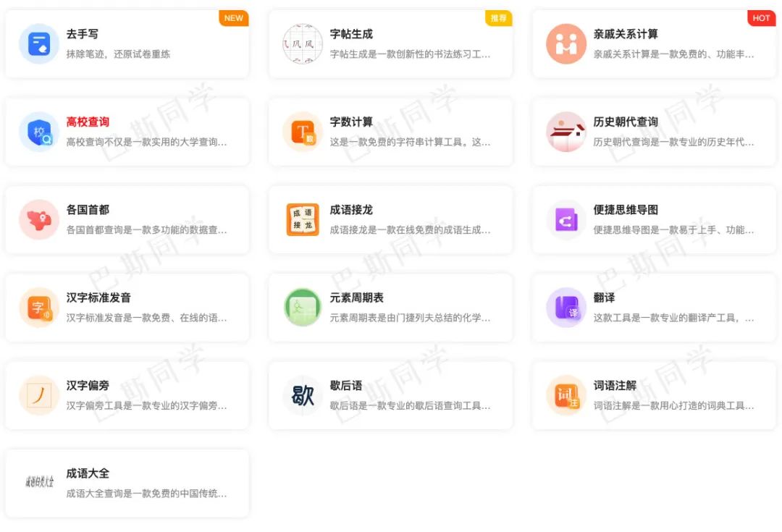
Task: Click the 去手写 handwriting eraser icon
Action: coord(38,44)
